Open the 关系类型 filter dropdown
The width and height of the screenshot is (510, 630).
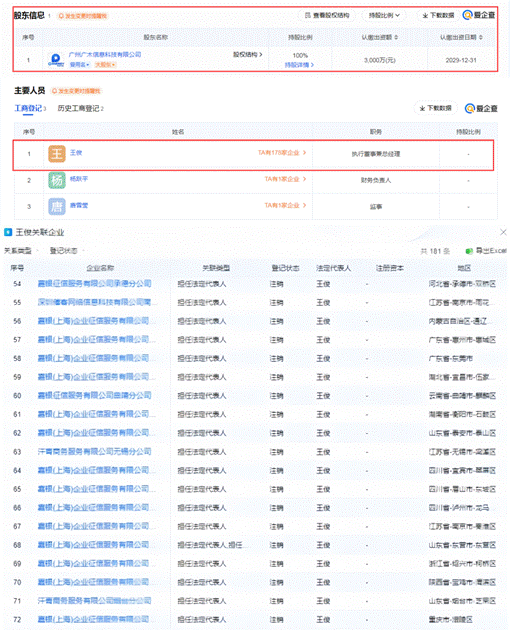21,251
